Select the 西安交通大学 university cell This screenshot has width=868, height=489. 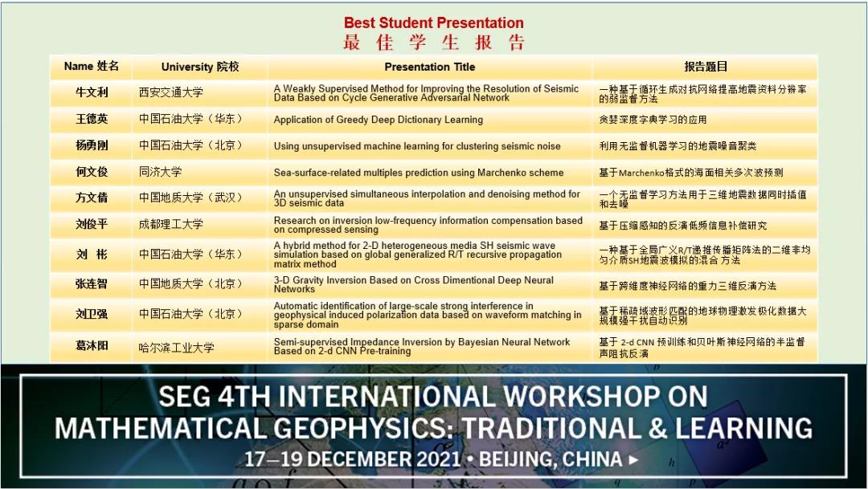pyautogui.click(x=171, y=92)
